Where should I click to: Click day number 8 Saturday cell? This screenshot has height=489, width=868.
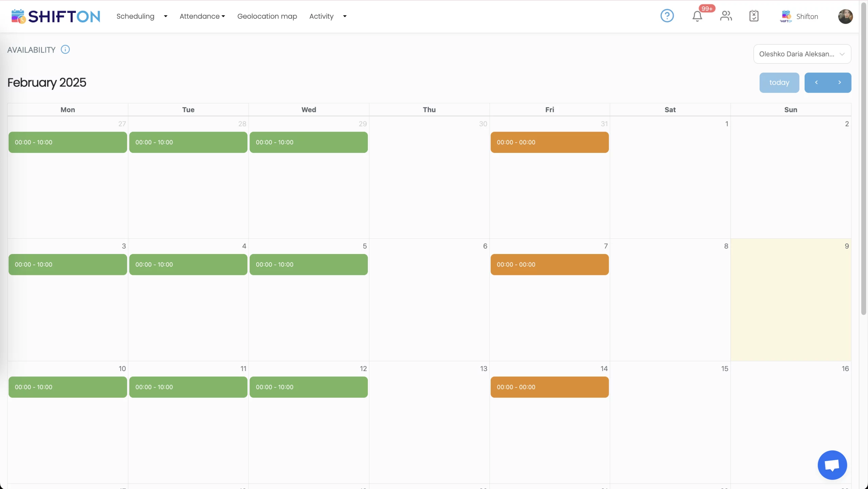coord(670,300)
